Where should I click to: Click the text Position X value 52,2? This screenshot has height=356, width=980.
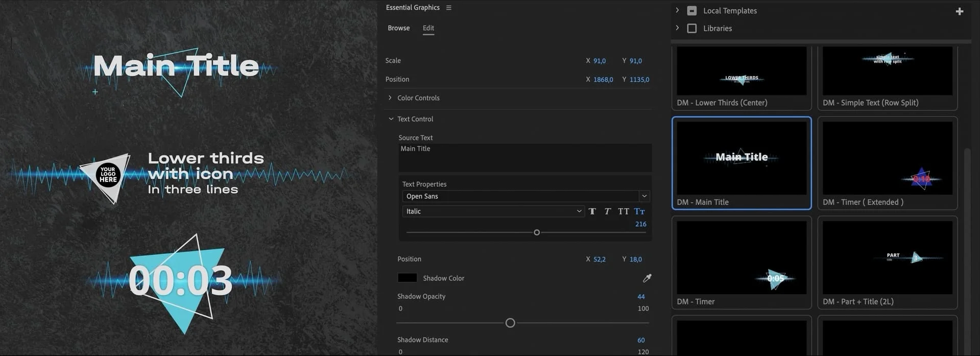(x=600, y=259)
